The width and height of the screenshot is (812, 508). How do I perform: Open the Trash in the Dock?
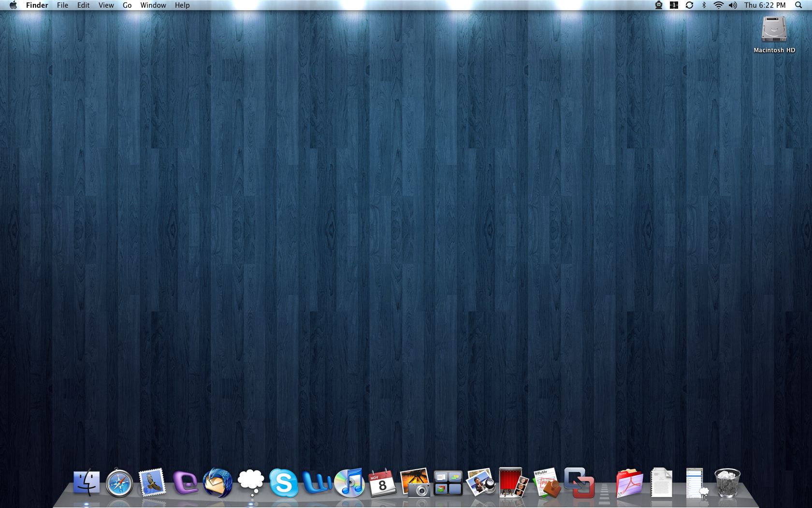tap(727, 483)
